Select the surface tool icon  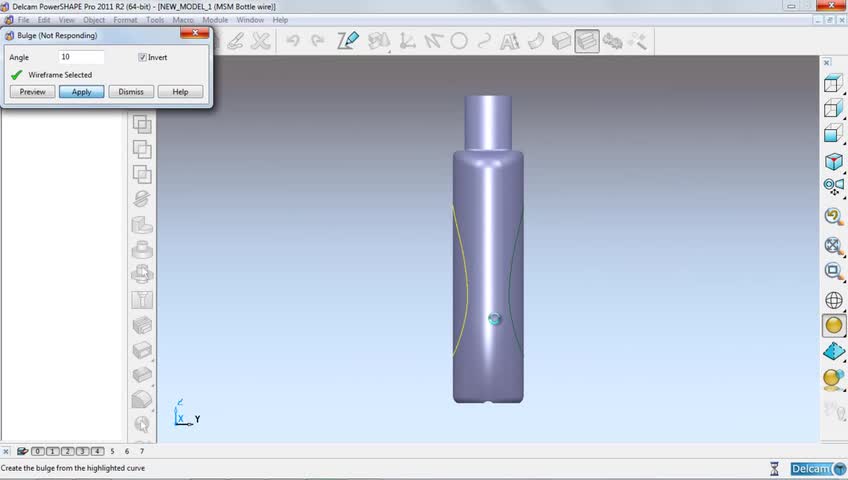(x=535, y=41)
